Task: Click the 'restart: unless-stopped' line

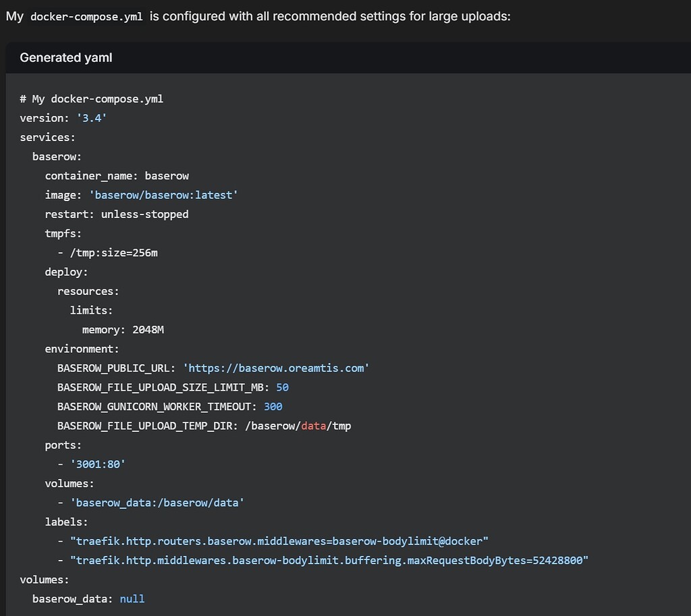Action: 117,215
